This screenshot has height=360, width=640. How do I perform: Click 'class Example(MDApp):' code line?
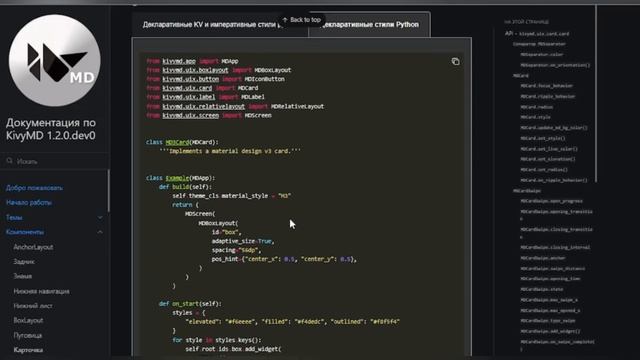[180, 178]
